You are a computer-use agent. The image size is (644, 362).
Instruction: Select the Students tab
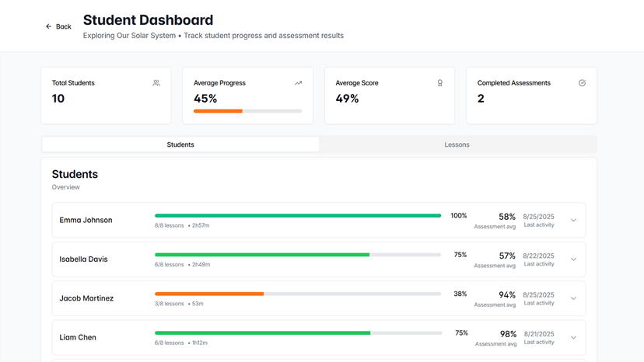[x=180, y=144]
